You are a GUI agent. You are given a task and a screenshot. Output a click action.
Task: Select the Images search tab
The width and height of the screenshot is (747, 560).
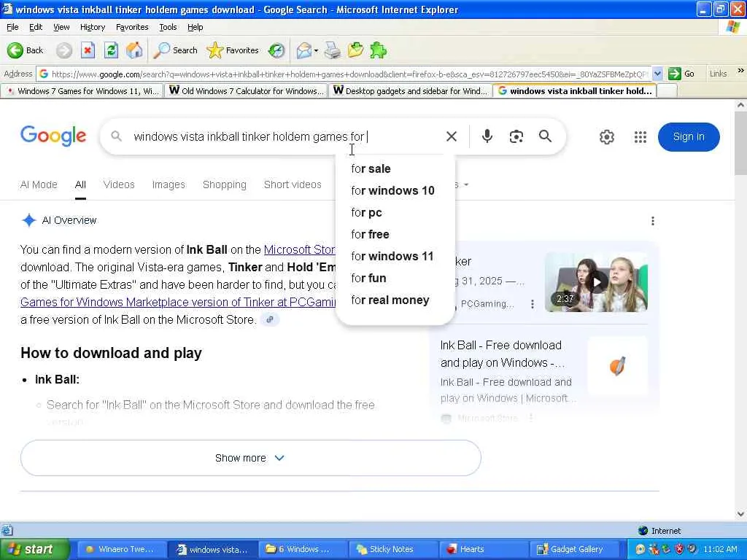169,184
